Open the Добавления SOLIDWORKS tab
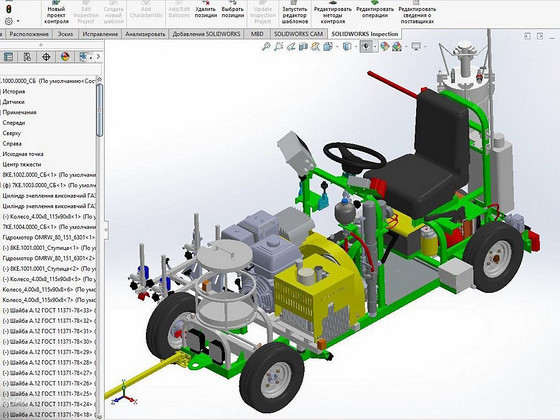The width and height of the screenshot is (560, 420). tap(206, 34)
